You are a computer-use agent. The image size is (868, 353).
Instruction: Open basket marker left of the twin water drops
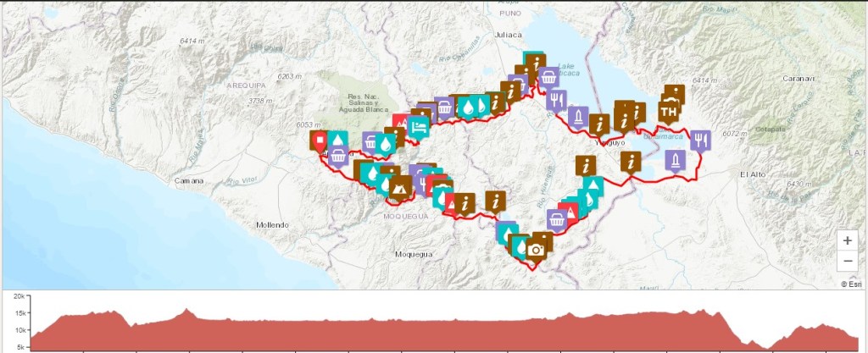[x=444, y=108]
